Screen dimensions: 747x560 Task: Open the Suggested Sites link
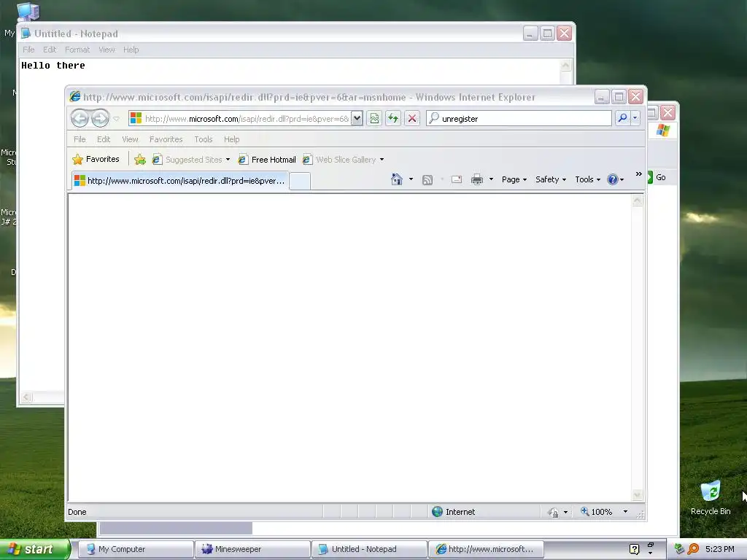click(x=187, y=160)
